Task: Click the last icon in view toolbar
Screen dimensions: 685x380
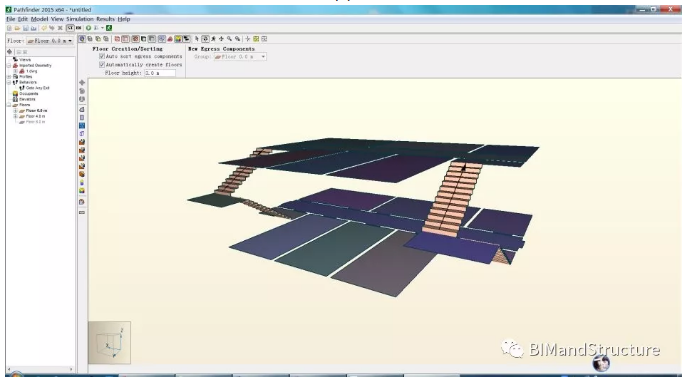Action: pos(264,39)
